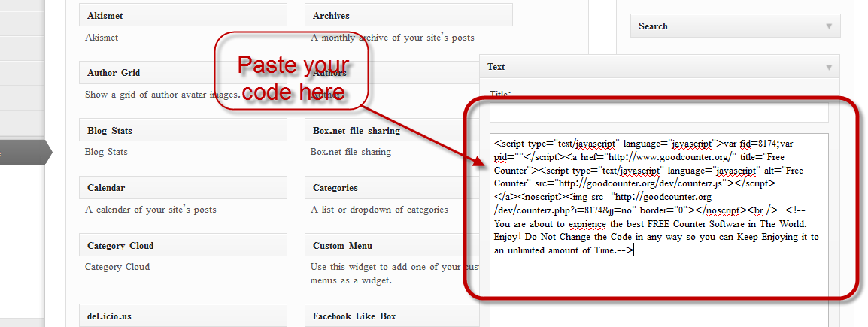The width and height of the screenshot is (868, 327).
Task: Open the Archives widget
Action: tap(408, 16)
